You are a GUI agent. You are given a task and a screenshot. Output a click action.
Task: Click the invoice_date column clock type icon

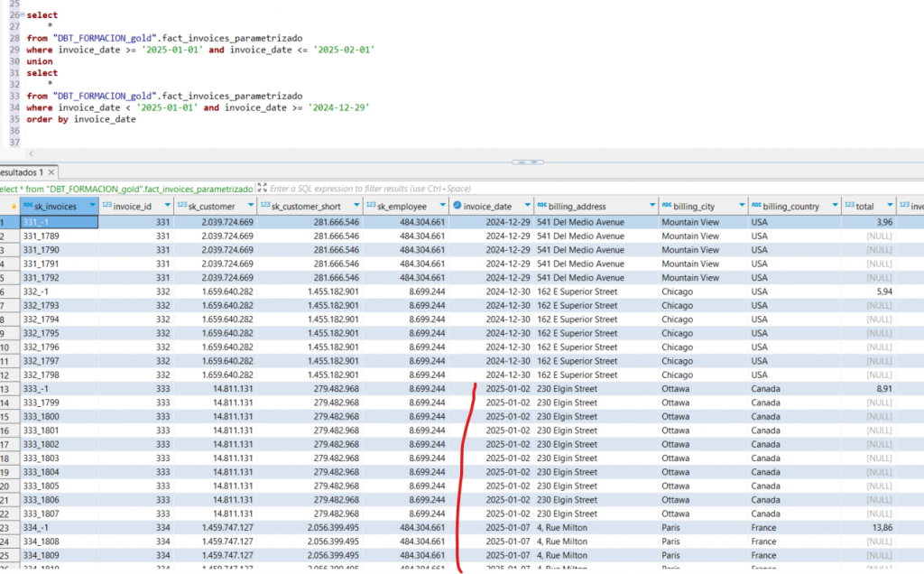click(x=457, y=207)
